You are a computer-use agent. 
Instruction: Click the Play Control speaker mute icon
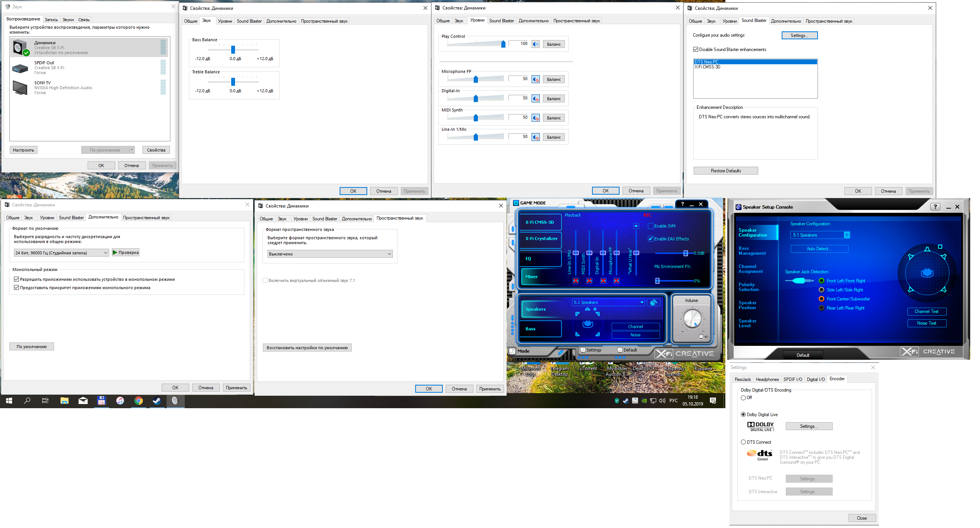click(x=535, y=44)
